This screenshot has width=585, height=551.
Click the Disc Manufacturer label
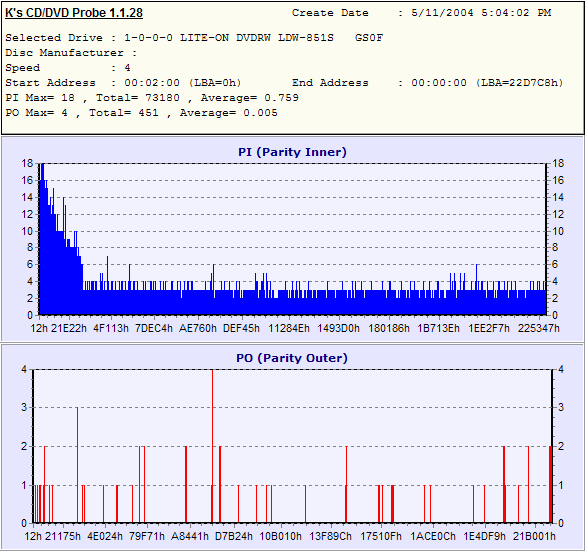coord(64,53)
